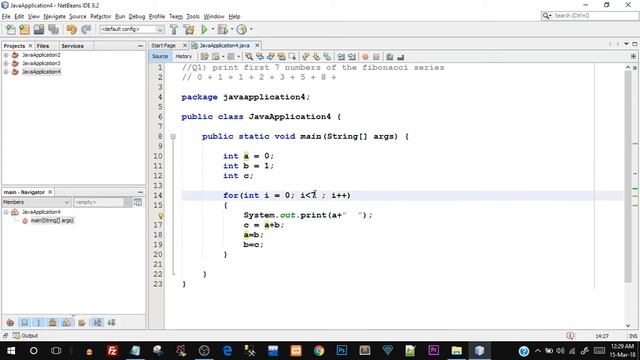Screen dimensions: 640x360
Task: Open the Output panel button
Action: tap(25, 336)
